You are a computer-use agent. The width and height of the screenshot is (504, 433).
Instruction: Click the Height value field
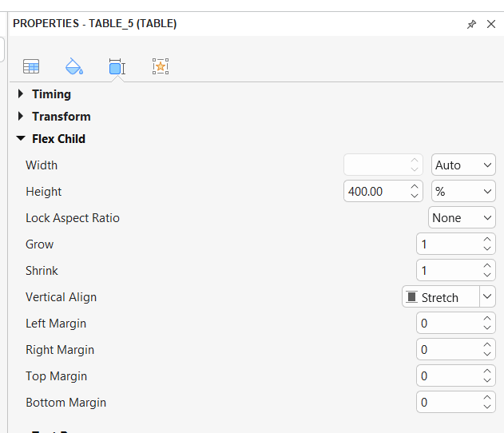coord(375,192)
